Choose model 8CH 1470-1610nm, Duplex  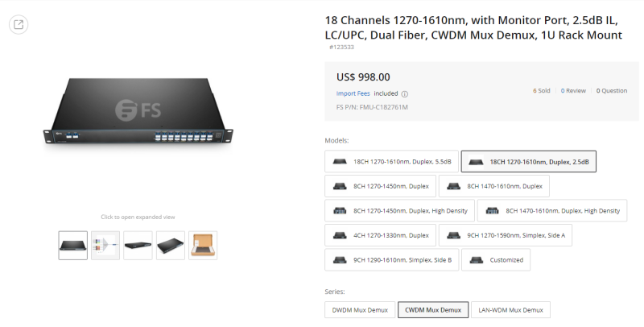(494, 186)
